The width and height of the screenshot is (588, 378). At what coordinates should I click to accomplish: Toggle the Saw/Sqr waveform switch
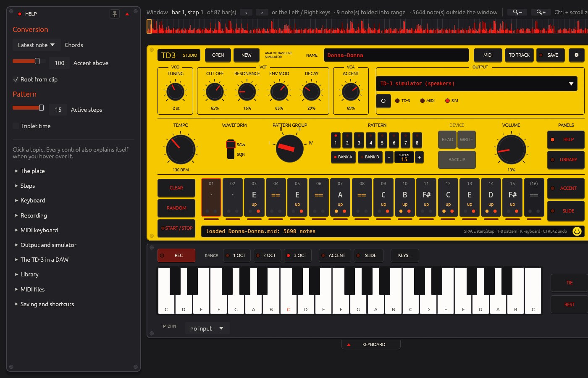(x=231, y=149)
